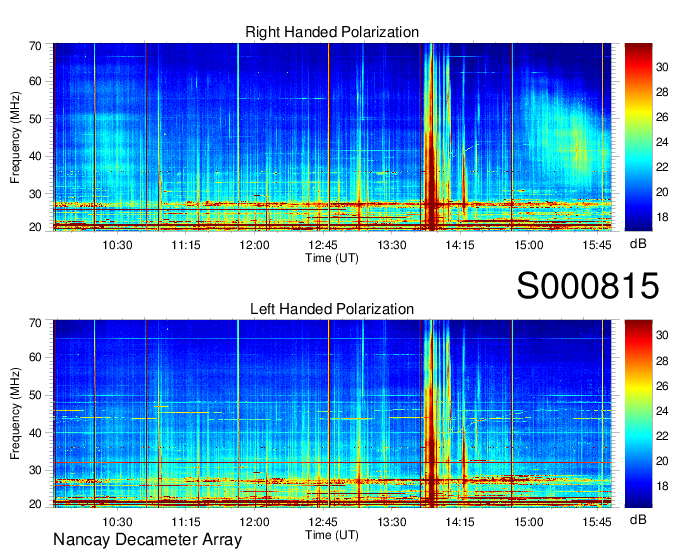Click the 11:15 time tick of Right Handed plot
Image resolution: width=680 pixels, height=552 pixels.
186,245
